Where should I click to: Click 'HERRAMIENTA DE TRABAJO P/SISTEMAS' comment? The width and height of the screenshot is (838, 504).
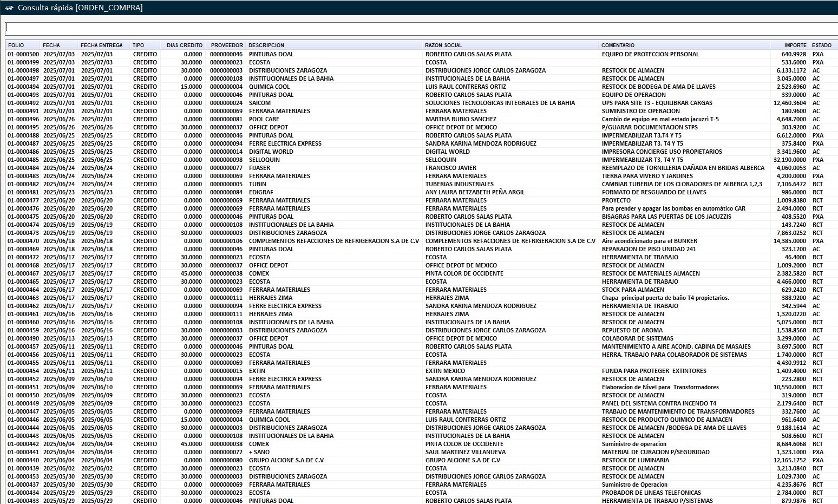coord(657,501)
